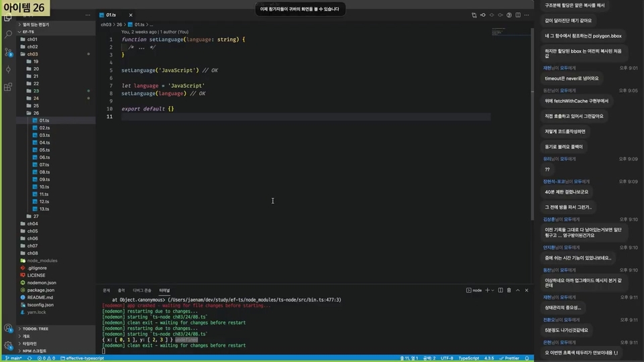Click the compare changes git icon
The width and height of the screenshot is (644, 362).
pos(474,15)
